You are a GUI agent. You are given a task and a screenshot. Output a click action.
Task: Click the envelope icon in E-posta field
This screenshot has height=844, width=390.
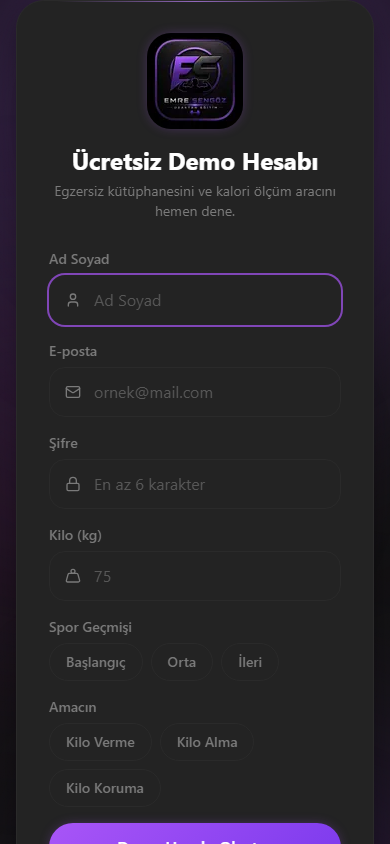click(73, 392)
